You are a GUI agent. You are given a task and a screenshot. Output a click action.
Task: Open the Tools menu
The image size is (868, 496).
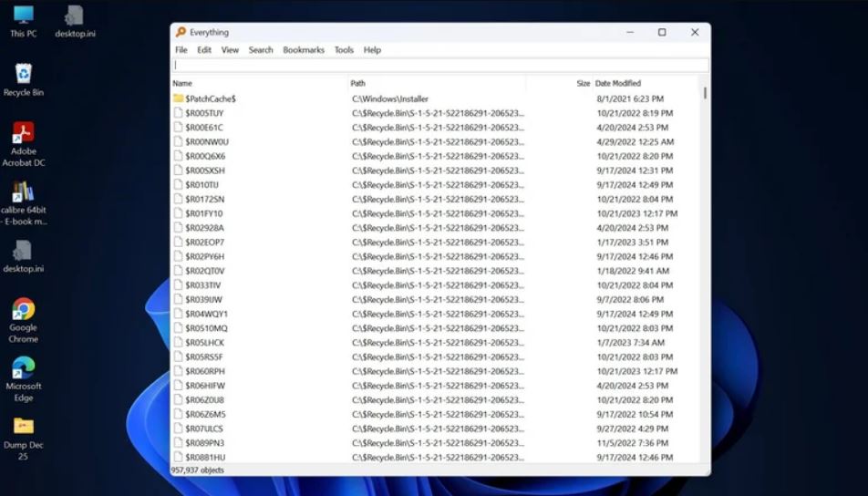click(x=344, y=50)
